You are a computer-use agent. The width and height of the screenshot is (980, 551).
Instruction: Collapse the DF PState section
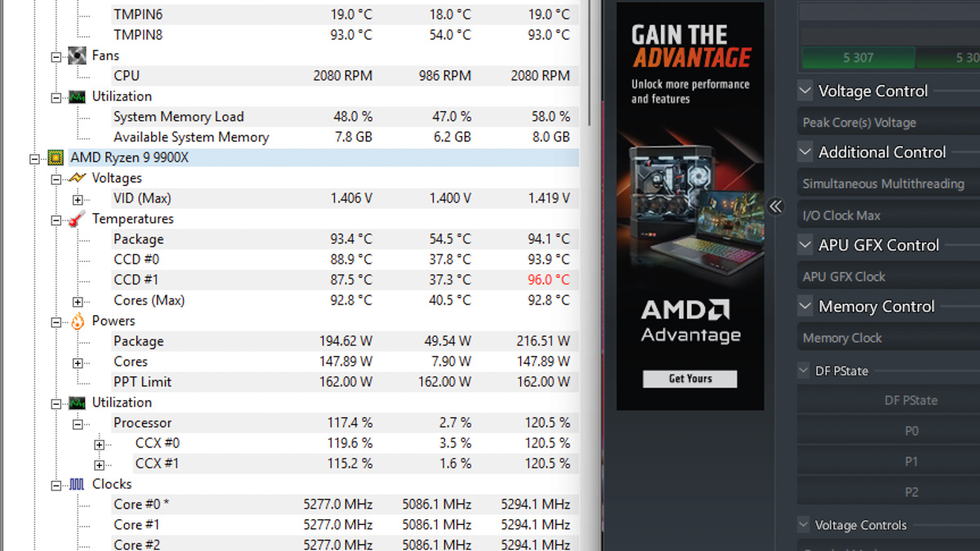804,371
